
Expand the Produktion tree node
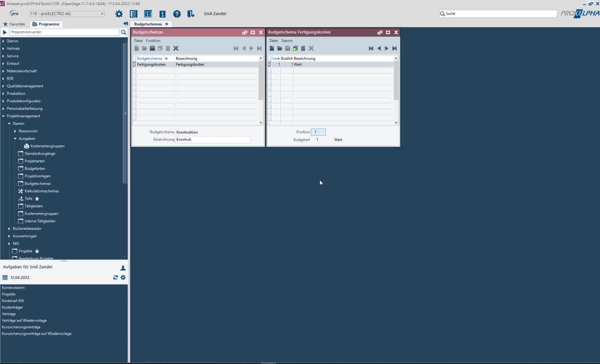[3, 93]
